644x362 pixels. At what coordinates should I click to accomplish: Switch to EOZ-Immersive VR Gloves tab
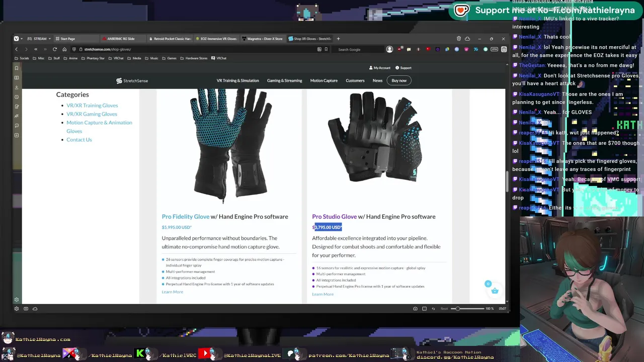point(216,39)
